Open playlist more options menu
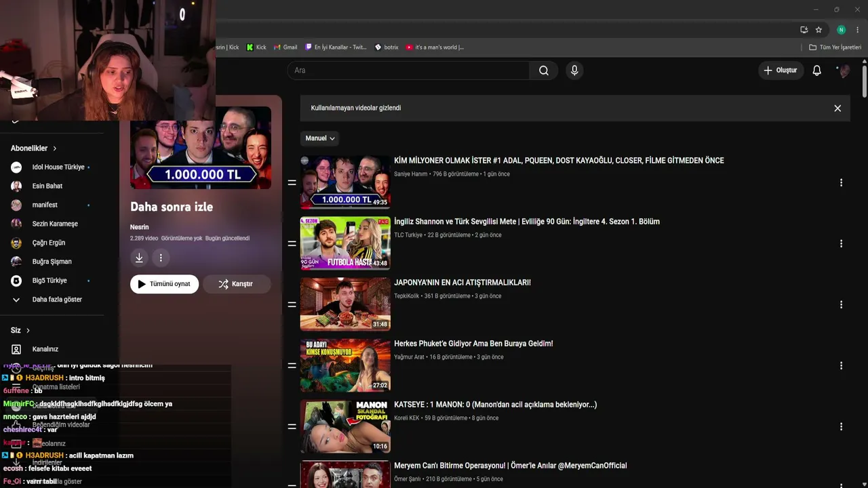 (161, 258)
